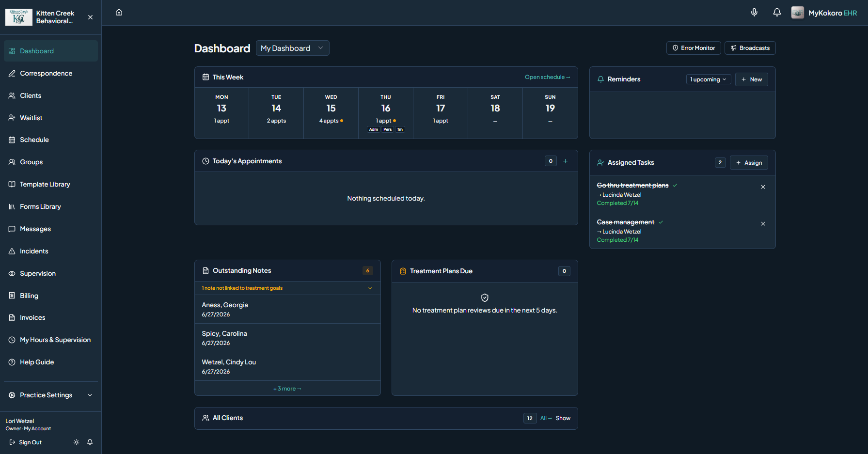Viewport: 868px width, 454px height.
Task: Create a New reminder
Action: pos(752,79)
